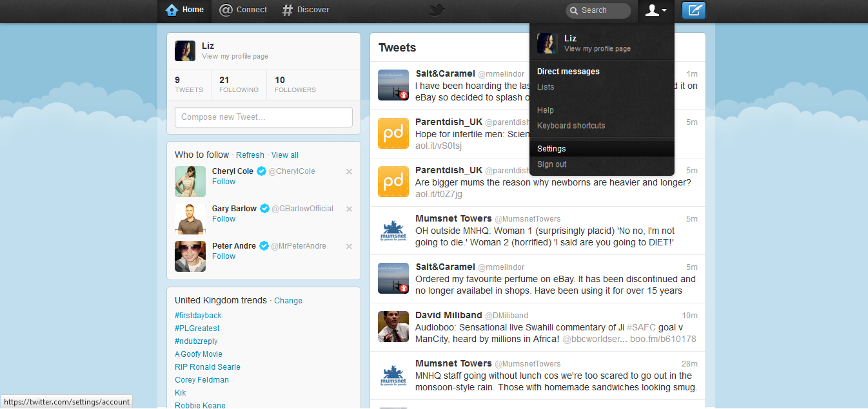Open the Home timeline via house icon
The width and height of the screenshot is (868, 409).
[172, 10]
